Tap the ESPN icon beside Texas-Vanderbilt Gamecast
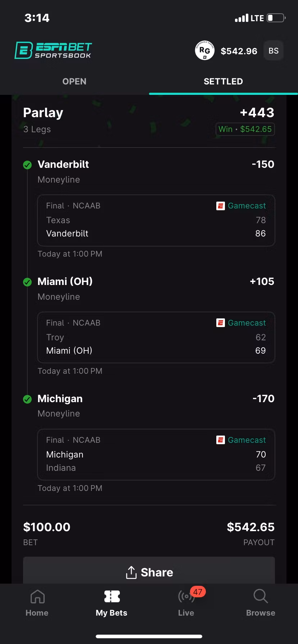 pyautogui.click(x=220, y=206)
